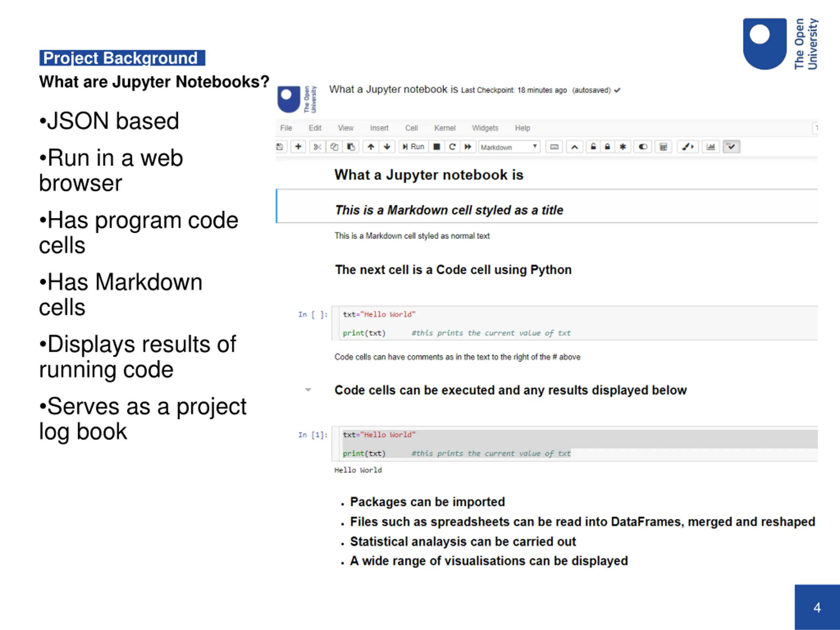Open the Kernel menu
840x630 pixels.
[x=445, y=128]
